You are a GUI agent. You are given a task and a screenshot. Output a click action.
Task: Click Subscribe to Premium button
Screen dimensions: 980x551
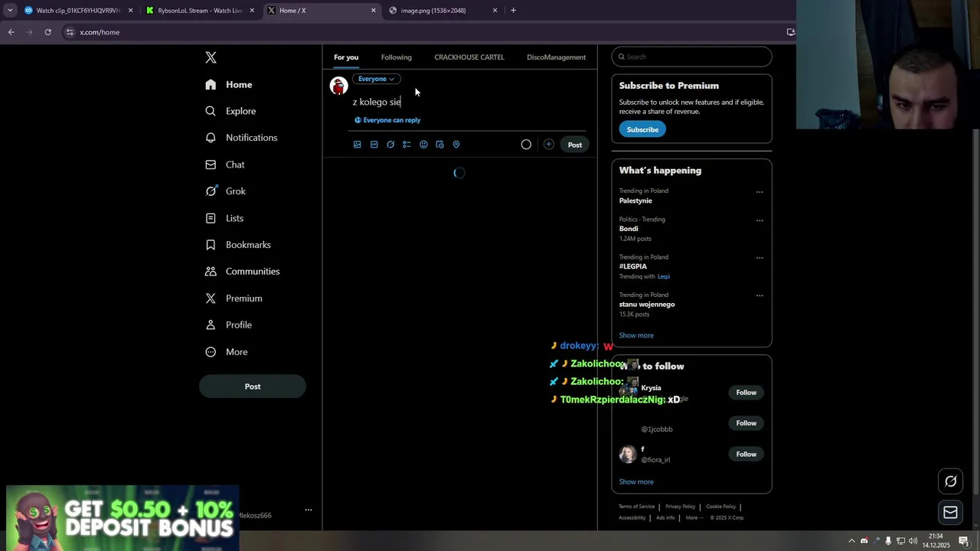(642, 129)
